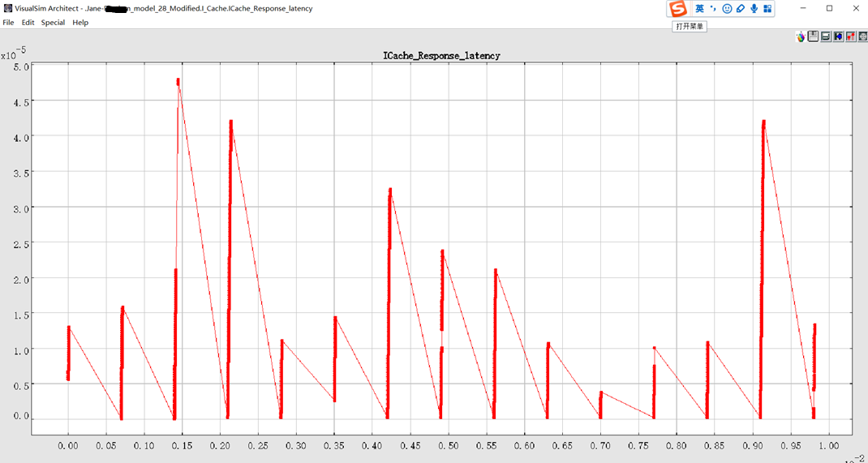Open the Edit menu
This screenshot has width=868, height=463.
coord(28,23)
